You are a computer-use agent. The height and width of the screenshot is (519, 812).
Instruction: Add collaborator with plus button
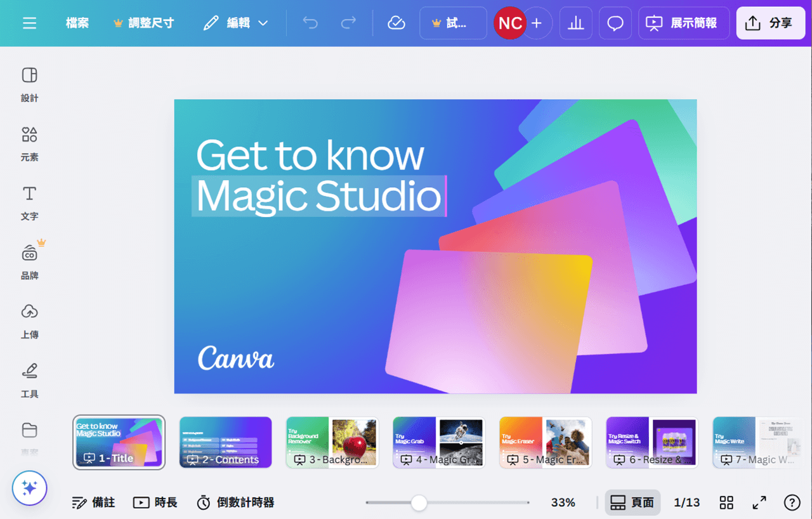coord(537,23)
